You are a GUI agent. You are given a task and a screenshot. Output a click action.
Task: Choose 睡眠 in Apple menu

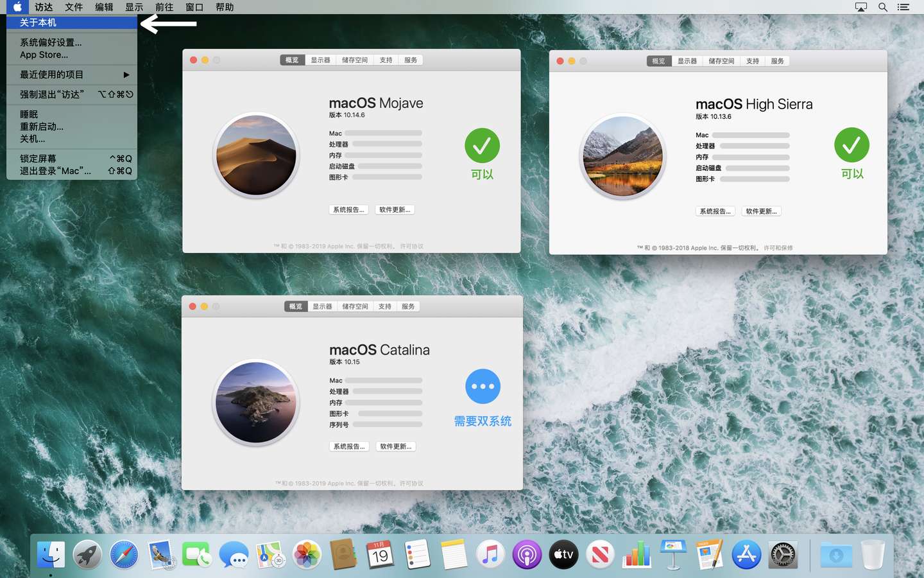click(72, 114)
